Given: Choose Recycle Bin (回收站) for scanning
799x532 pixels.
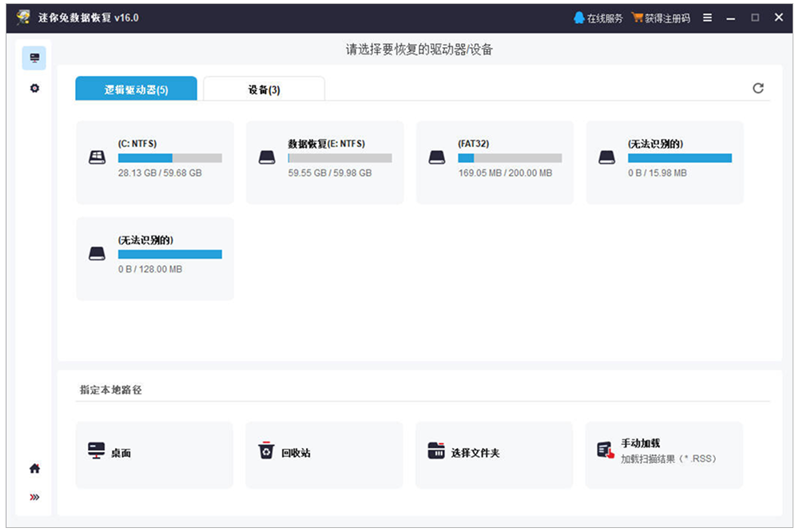Looking at the screenshot, I should coord(324,454).
